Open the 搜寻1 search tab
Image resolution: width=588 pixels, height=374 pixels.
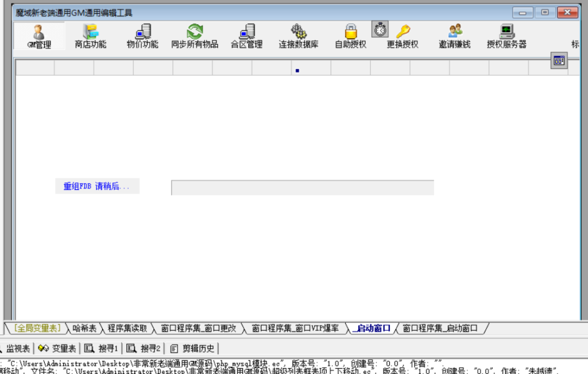[101, 349]
